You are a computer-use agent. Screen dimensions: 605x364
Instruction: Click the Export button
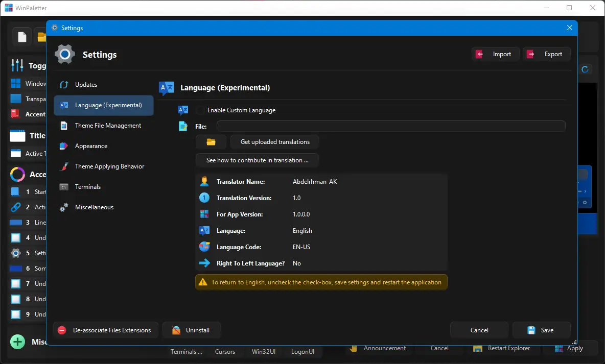coord(546,54)
